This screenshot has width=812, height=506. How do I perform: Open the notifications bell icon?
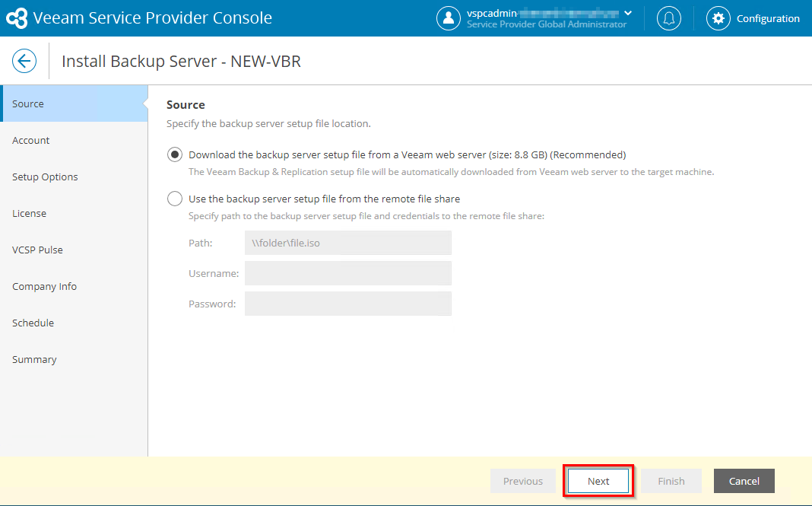click(x=668, y=18)
